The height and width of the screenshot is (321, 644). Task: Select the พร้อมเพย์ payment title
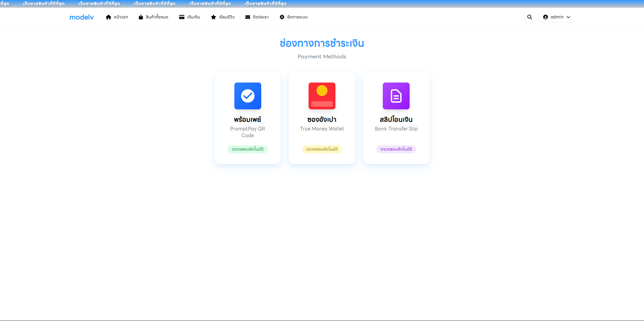pos(247,119)
